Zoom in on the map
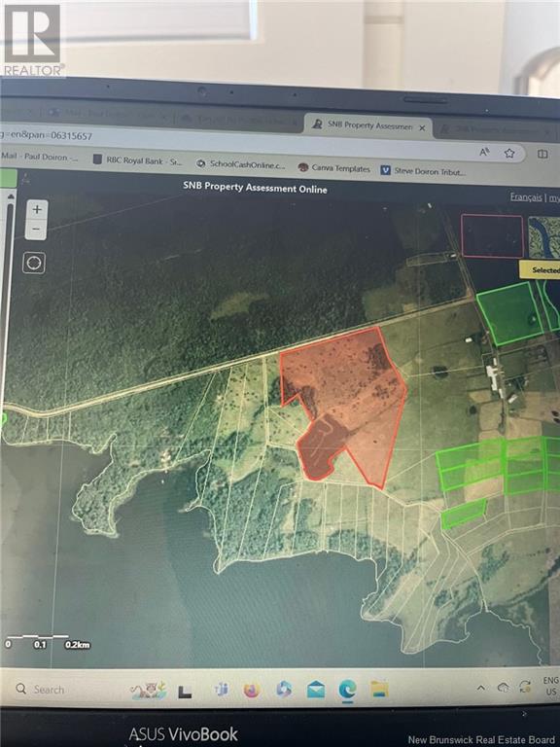The image size is (560, 747). 37,209
